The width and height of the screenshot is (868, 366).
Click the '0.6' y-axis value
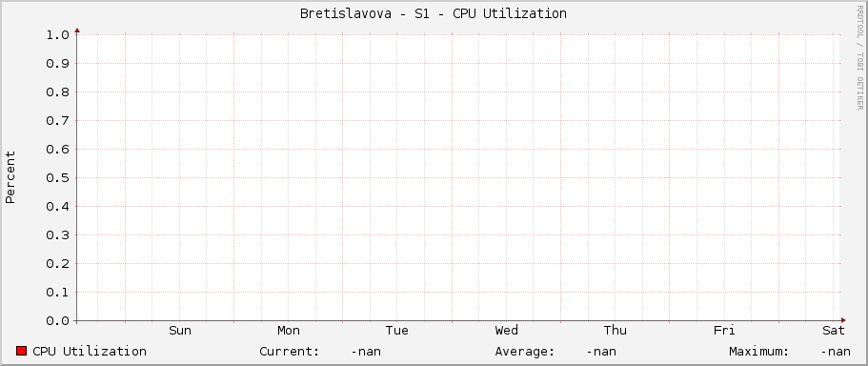point(58,150)
